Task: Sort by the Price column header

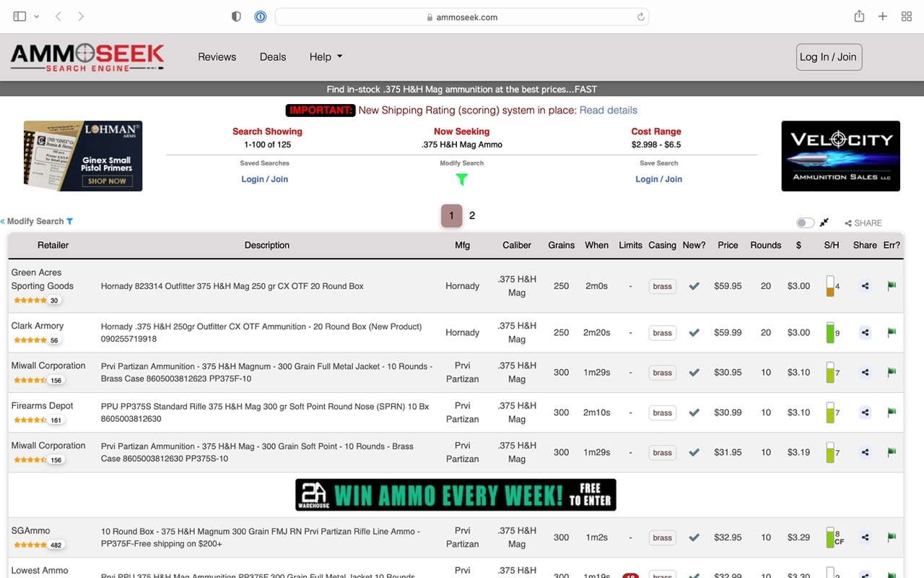Action: pyautogui.click(x=728, y=245)
